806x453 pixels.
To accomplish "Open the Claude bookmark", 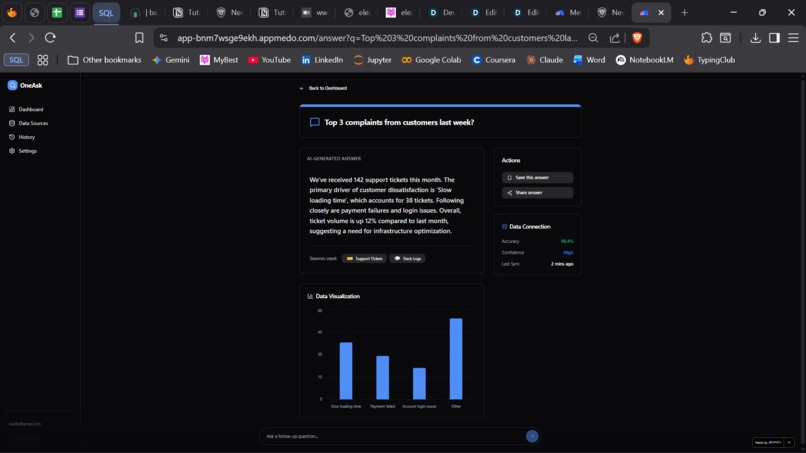I will pos(544,60).
